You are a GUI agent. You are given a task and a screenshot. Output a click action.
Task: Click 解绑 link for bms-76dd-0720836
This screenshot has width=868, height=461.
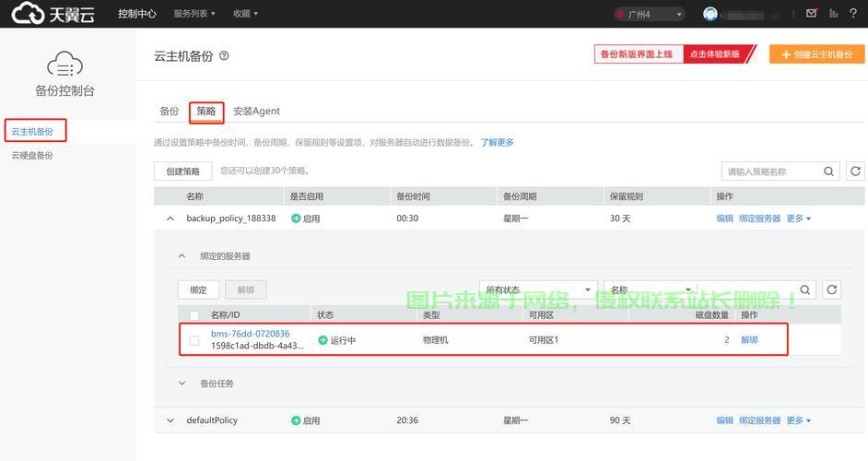749,339
